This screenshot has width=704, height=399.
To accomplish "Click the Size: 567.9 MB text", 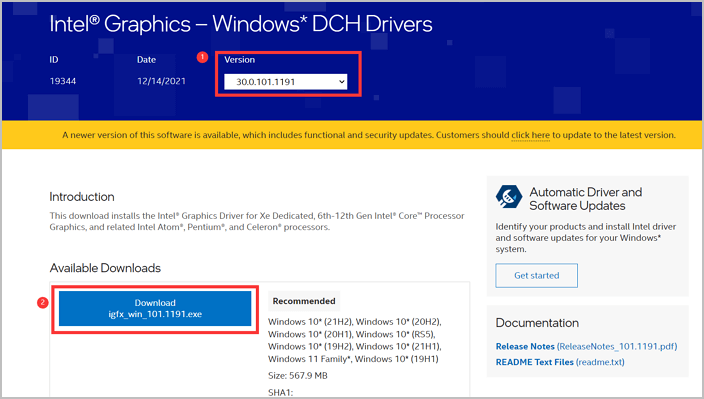I will click(298, 376).
